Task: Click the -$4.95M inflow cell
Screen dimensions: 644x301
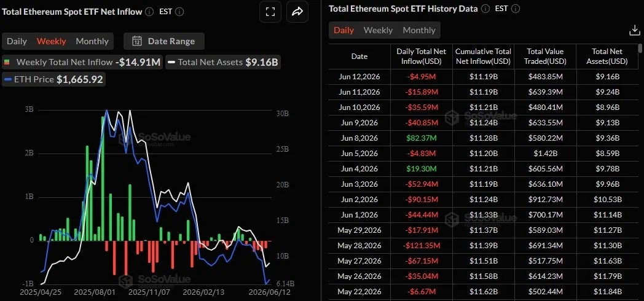Action: pyautogui.click(x=422, y=76)
